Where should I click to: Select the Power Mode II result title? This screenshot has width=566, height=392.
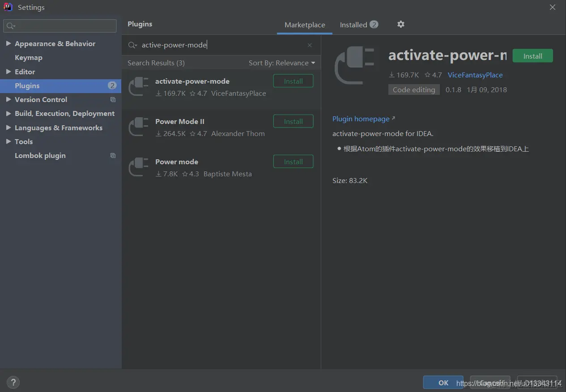coord(180,122)
